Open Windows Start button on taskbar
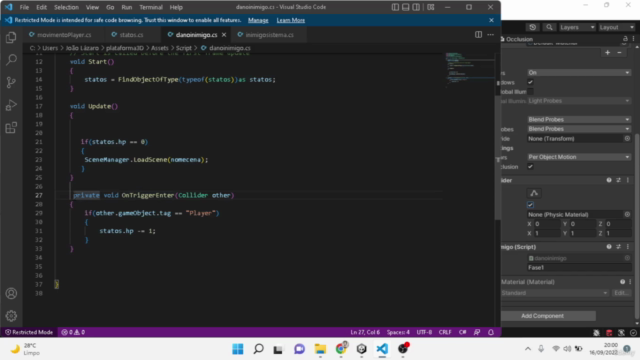 [x=238, y=349]
